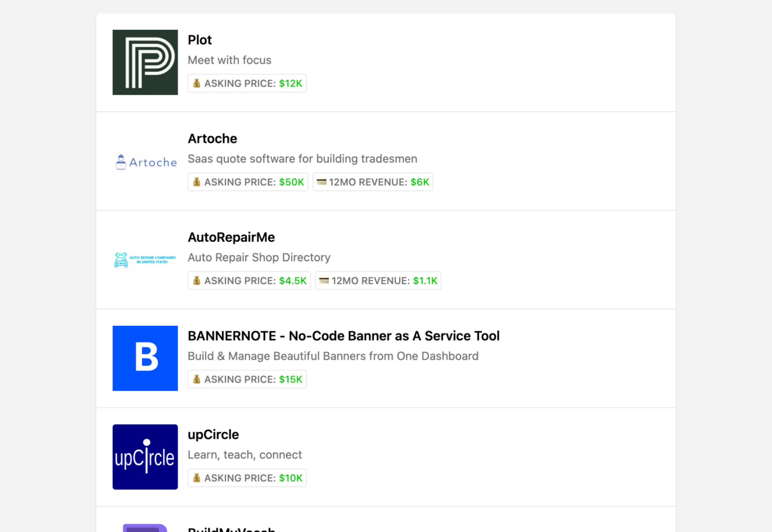Click Artoche's $50K asking price badge
The width and height of the screenshot is (772, 532).
coord(248,182)
